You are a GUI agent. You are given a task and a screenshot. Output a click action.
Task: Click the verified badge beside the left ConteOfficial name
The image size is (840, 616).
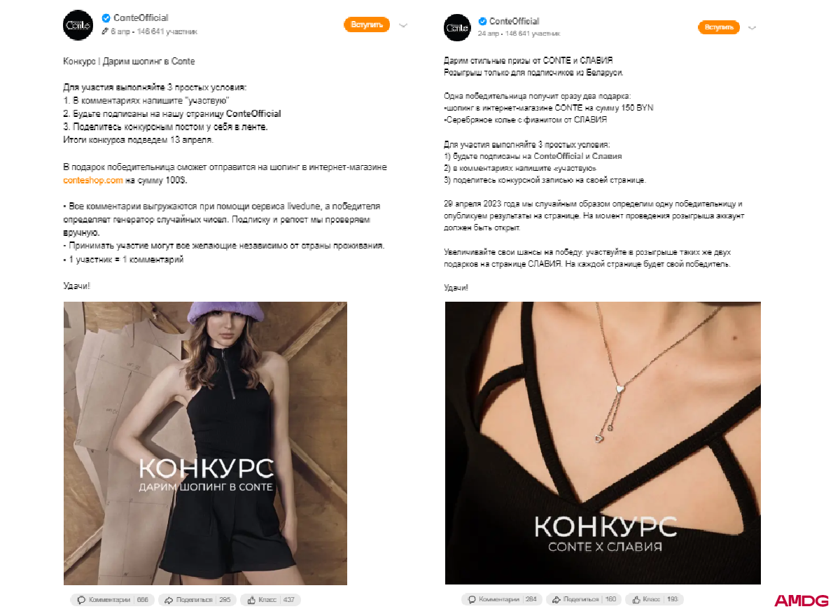click(106, 17)
